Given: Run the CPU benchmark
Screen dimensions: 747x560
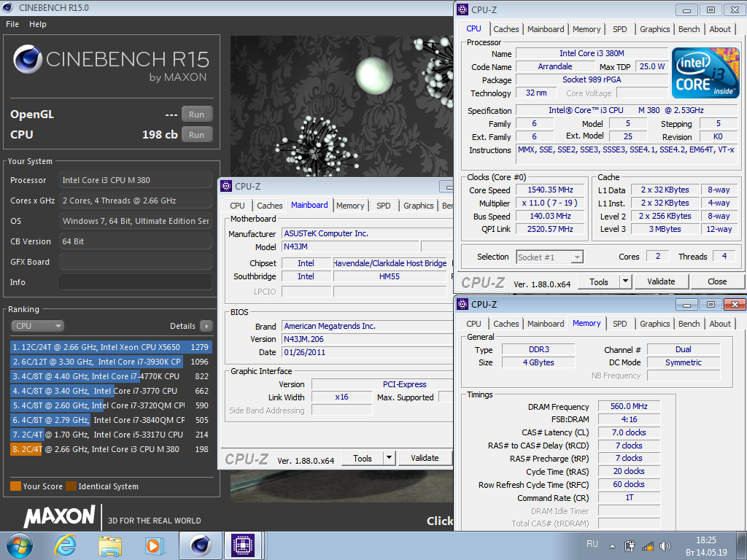Looking at the screenshot, I should [197, 135].
